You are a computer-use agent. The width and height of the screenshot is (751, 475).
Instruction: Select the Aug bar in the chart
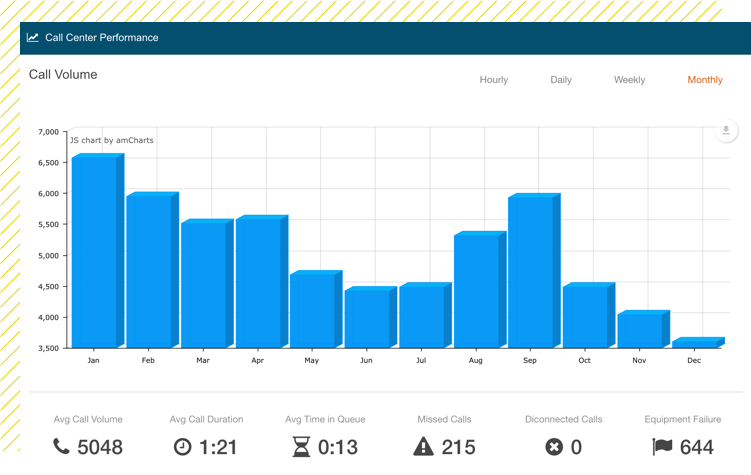click(480, 290)
